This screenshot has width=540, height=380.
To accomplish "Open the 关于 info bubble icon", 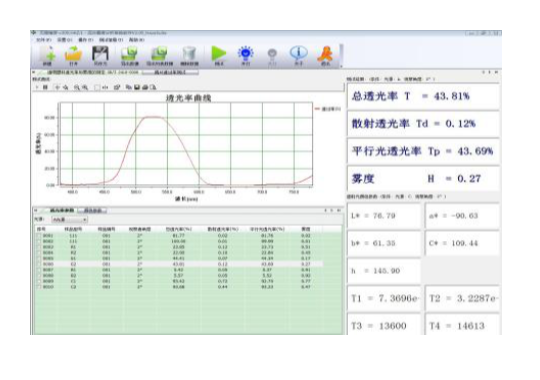I will coord(299,55).
